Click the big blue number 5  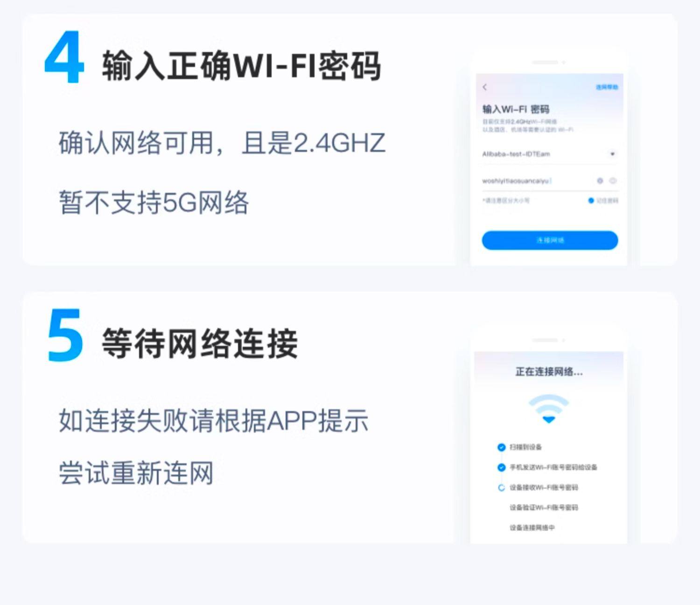click(65, 335)
